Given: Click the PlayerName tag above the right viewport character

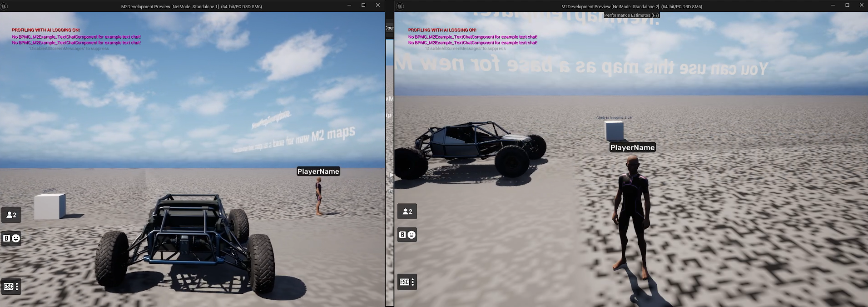Looking at the screenshot, I should coord(632,147).
